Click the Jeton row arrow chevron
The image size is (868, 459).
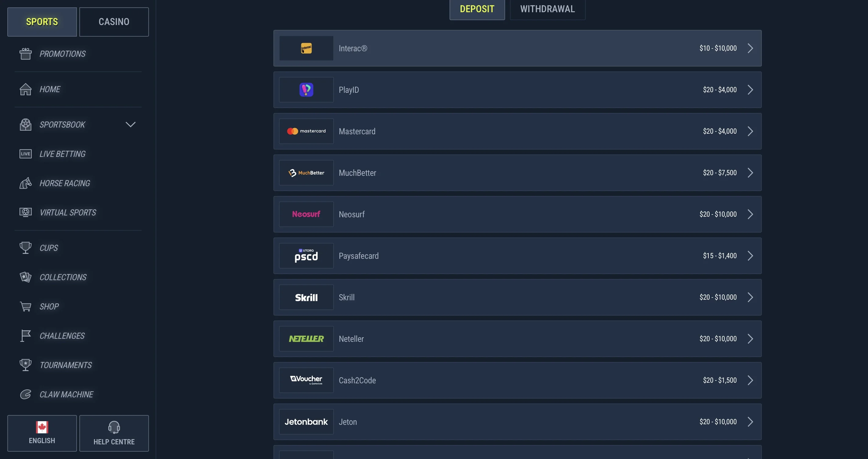pos(750,422)
